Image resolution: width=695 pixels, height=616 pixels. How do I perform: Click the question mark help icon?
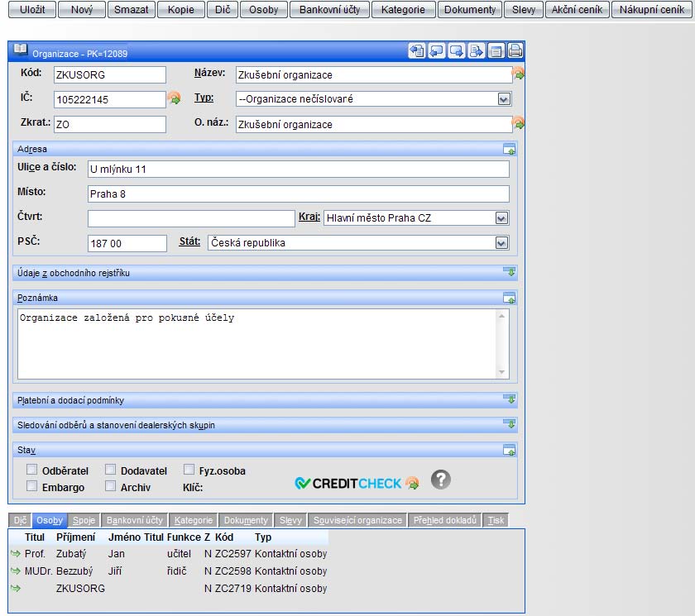441,480
